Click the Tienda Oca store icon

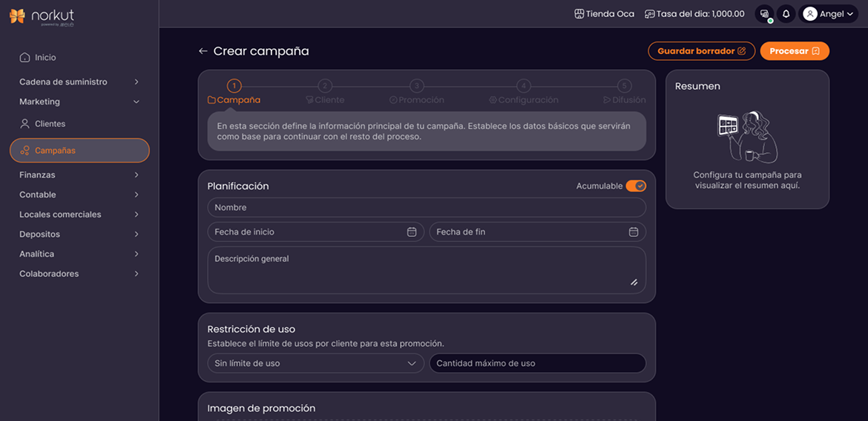pyautogui.click(x=579, y=14)
